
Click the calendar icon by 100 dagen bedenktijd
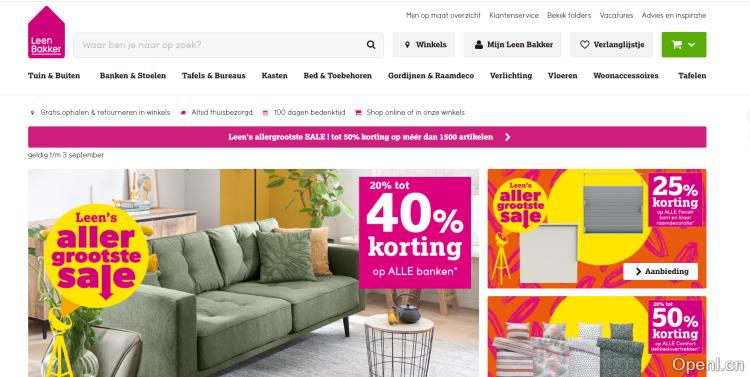(x=265, y=113)
